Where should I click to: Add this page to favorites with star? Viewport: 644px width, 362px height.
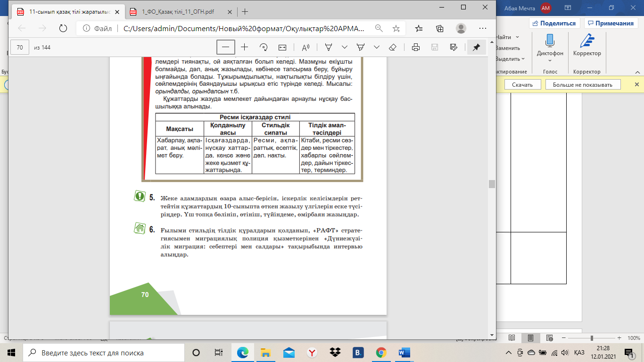click(x=396, y=28)
